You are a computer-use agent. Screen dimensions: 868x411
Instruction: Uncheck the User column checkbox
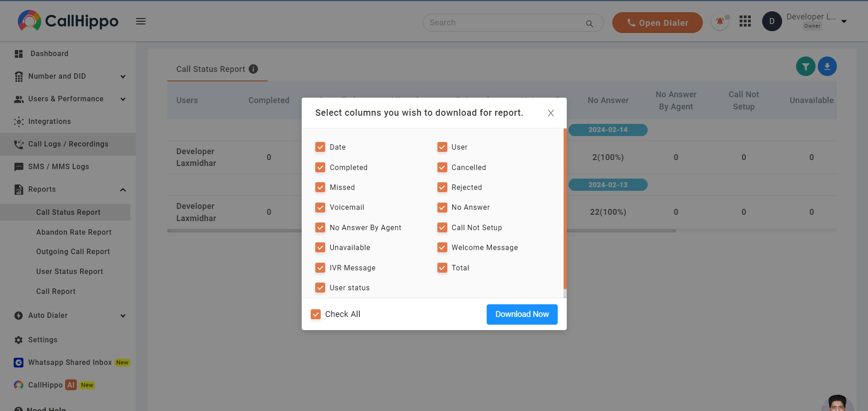442,147
